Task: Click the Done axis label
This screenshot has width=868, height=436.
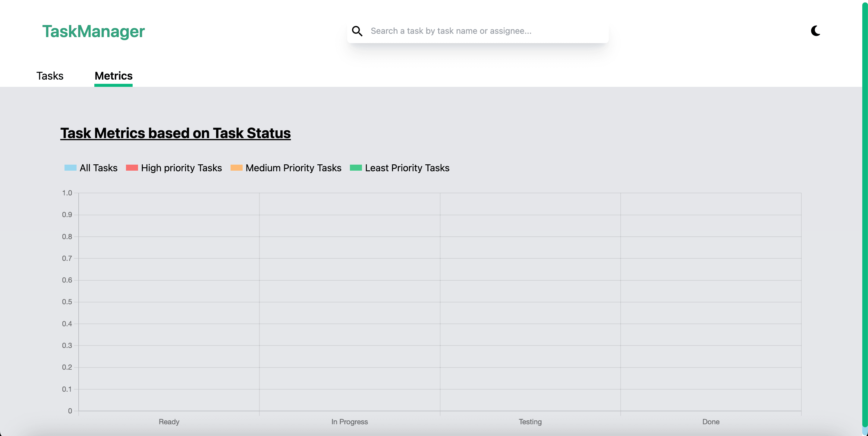Action: (711, 422)
